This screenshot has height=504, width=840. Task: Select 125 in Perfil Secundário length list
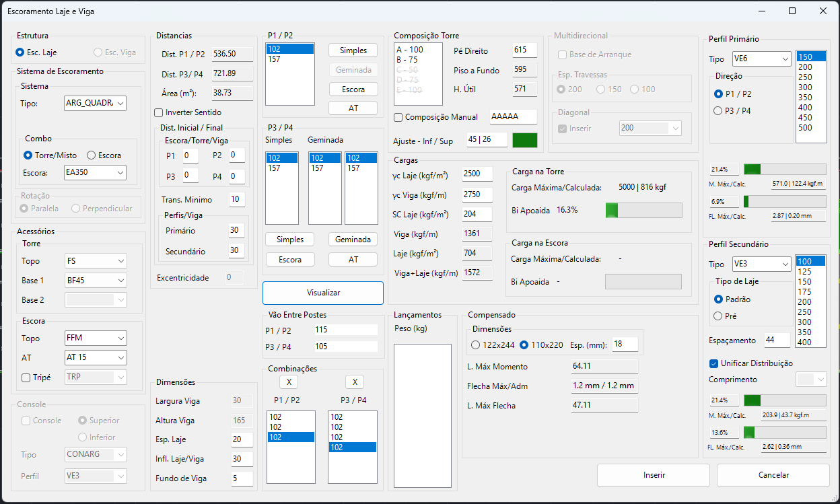(x=810, y=272)
